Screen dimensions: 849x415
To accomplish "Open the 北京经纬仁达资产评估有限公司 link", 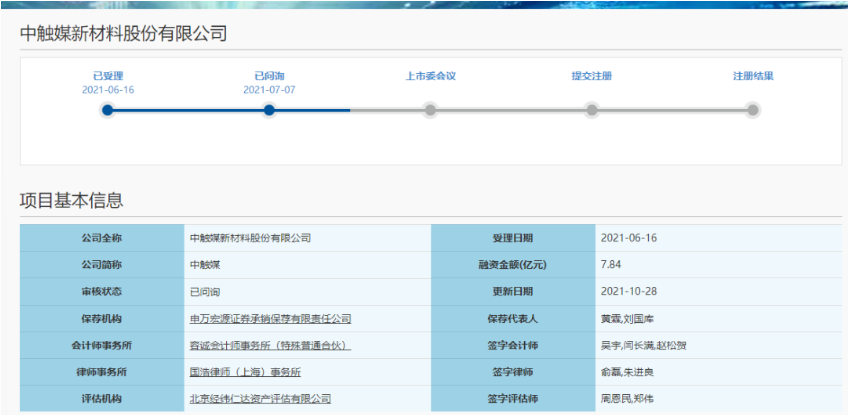I will click(x=260, y=399).
